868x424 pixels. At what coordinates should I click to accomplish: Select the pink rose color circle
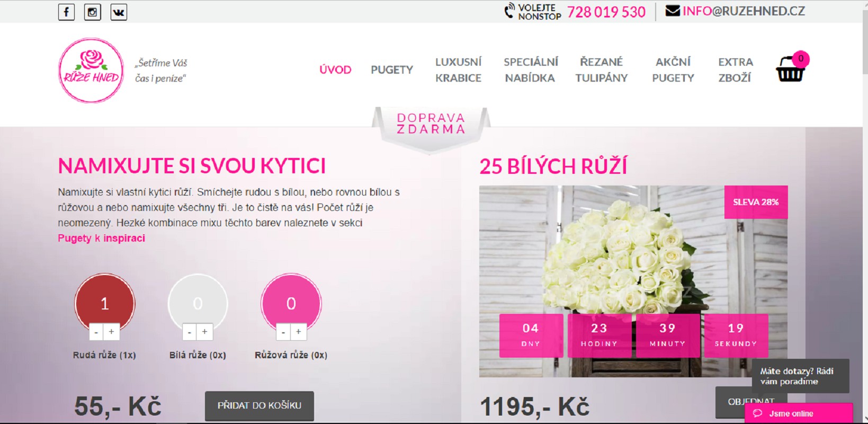[x=291, y=303]
